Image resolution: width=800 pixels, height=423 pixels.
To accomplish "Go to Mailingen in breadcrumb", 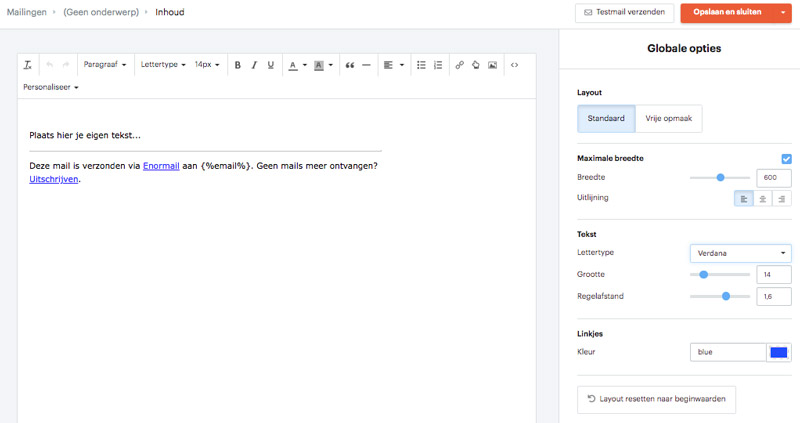I will [27, 13].
